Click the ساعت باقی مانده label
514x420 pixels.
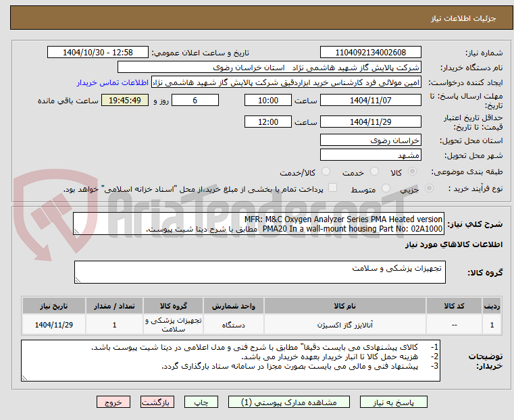pos(68,101)
